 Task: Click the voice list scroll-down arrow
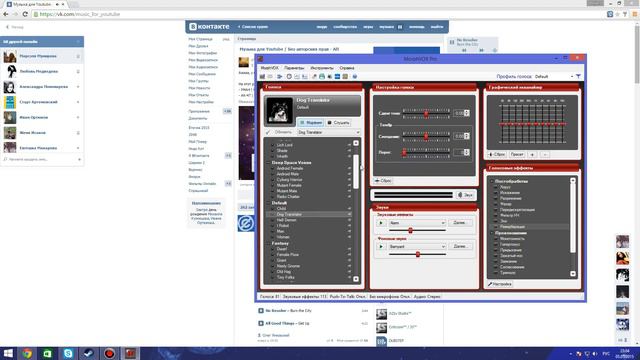(x=356, y=279)
